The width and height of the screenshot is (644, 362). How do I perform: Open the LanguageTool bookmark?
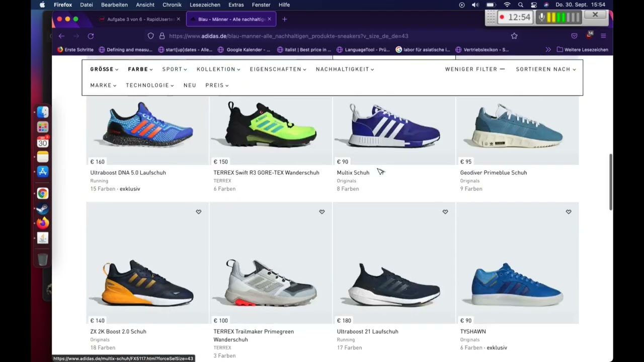(363, 50)
